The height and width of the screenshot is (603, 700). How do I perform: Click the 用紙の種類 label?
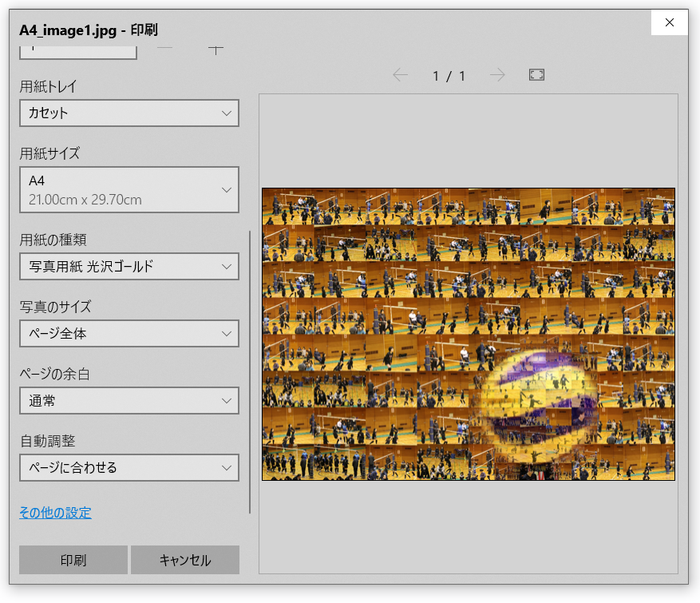point(53,240)
